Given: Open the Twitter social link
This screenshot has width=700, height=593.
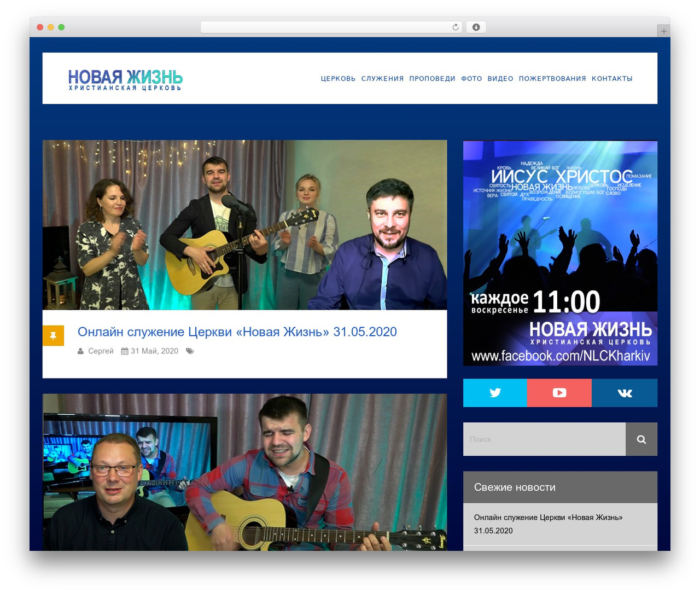Looking at the screenshot, I should tap(495, 393).
